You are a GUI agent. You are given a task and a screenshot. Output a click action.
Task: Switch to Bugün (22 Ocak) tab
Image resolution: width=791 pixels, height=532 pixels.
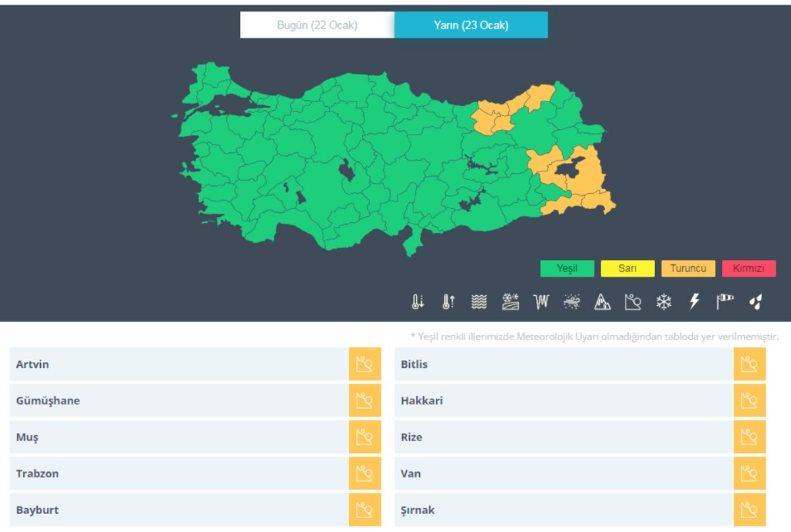click(317, 26)
